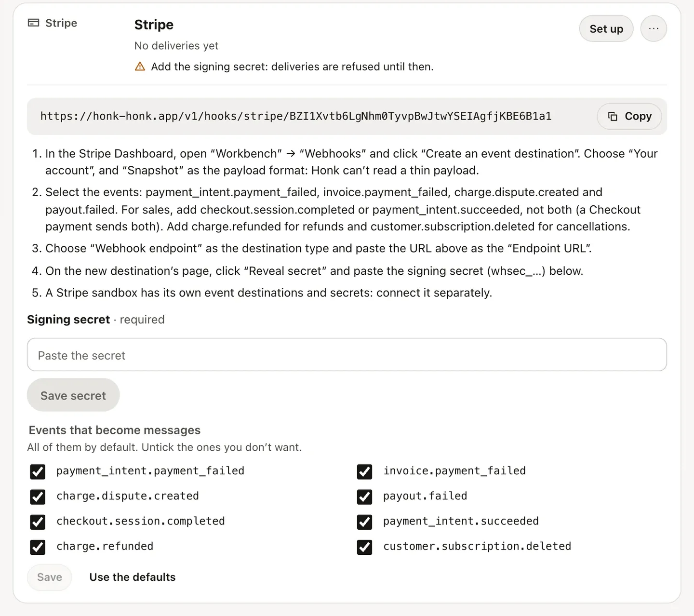Click the "Signing secret" label

point(68,320)
